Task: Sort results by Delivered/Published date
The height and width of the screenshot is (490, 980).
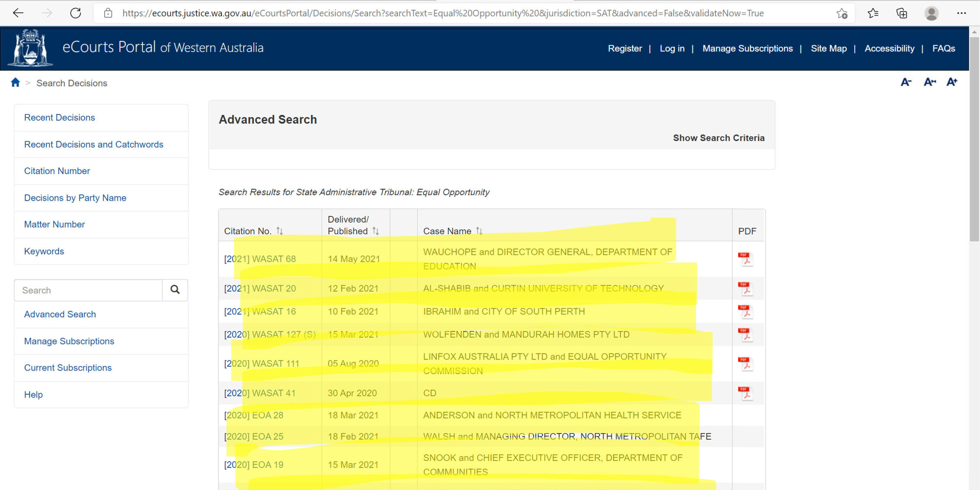Action: pos(376,231)
